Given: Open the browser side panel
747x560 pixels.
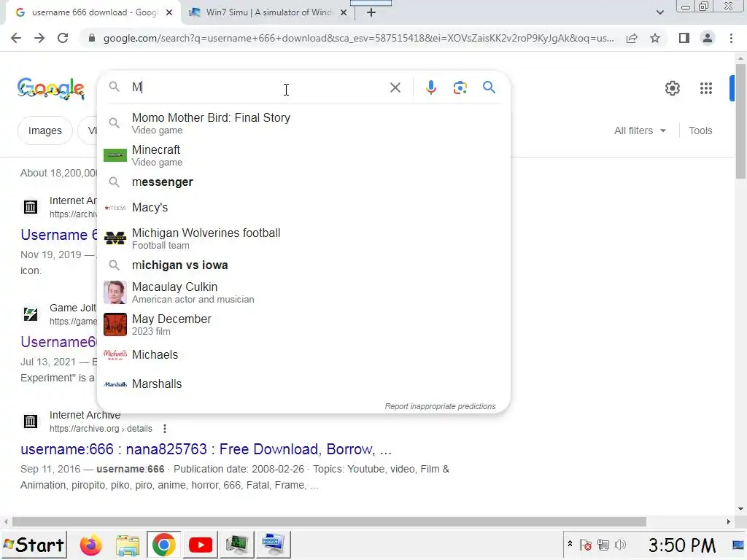Looking at the screenshot, I should 684,38.
